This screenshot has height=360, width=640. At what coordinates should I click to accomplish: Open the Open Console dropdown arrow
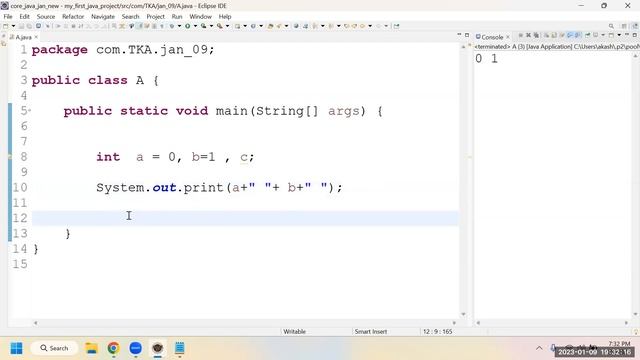click(x=619, y=36)
